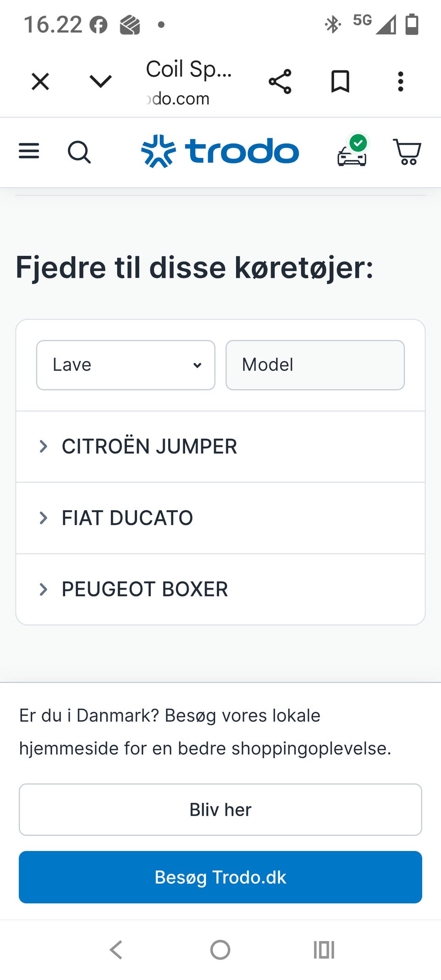Minimize browser with the down chevron
441x980 pixels.
[x=101, y=82]
